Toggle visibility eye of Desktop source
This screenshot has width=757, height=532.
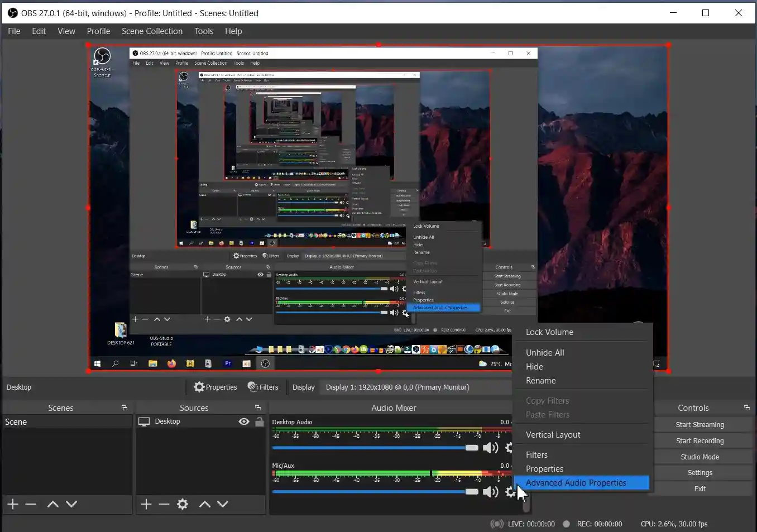point(244,421)
